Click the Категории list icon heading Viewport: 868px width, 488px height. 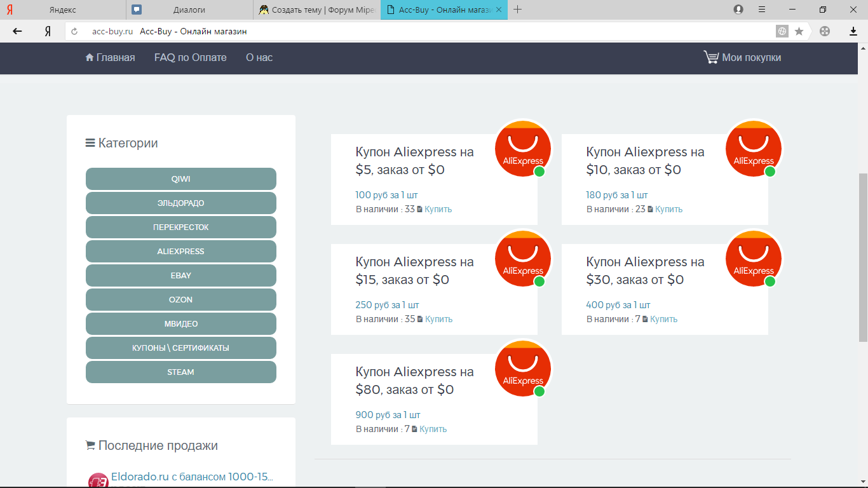click(121, 143)
